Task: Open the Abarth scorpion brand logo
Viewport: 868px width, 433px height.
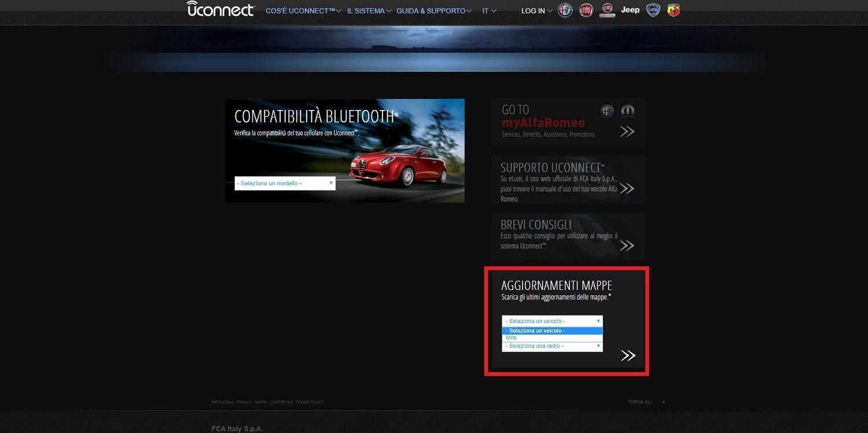Action: [673, 10]
